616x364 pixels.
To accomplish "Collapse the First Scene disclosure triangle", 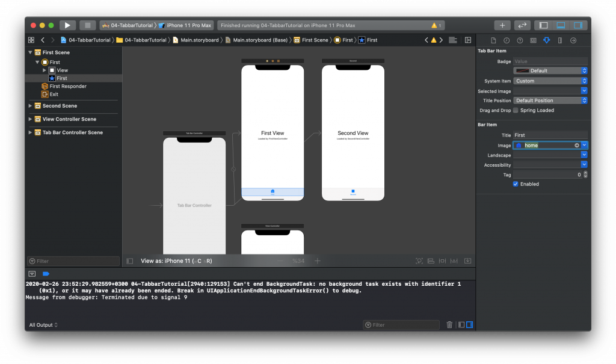I will (x=30, y=52).
